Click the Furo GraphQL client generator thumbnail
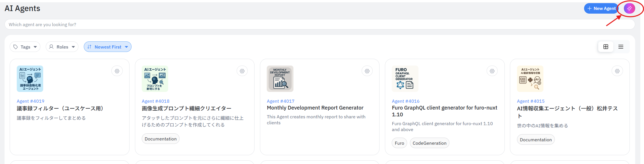644x164 pixels. tap(405, 79)
